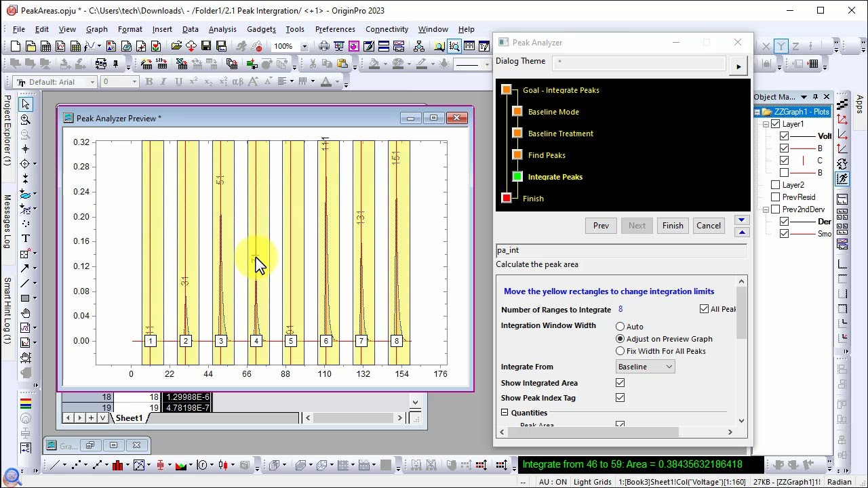Viewport: 868px width, 488px height.
Task: Open the Project Explorer side tab
Action: [7, 130]
